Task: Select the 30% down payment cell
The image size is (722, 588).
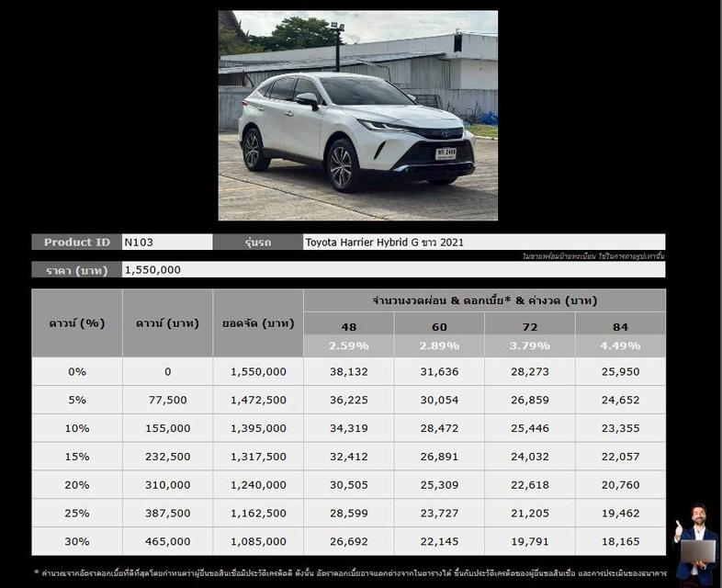Action: coord(77,541)
